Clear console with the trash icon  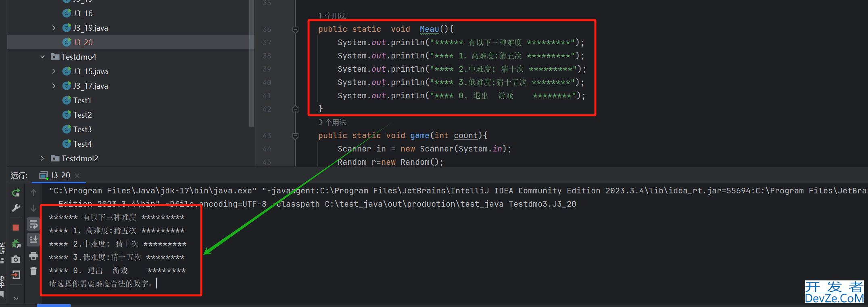pyautogui.click(x=33, y=271)
